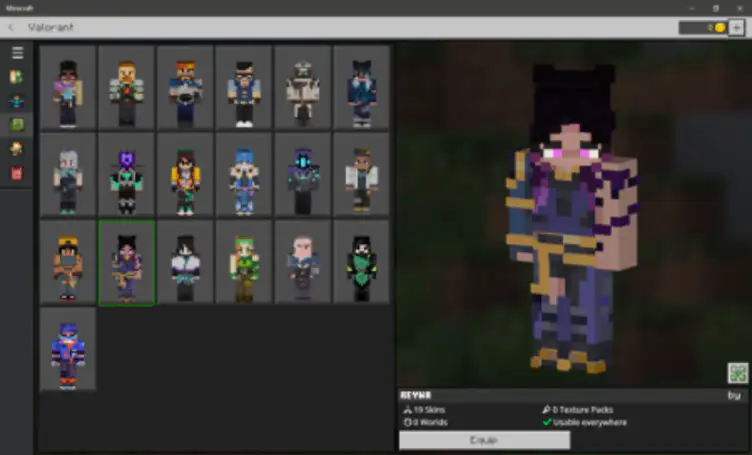Click the REYNA skin name label
752x455 pixels.
416,395
